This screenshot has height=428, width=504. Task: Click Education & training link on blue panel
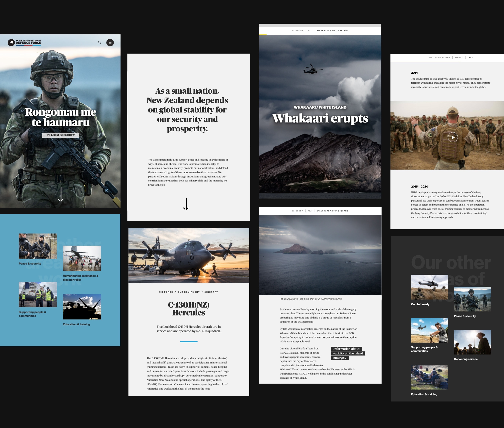pos(76,324)
